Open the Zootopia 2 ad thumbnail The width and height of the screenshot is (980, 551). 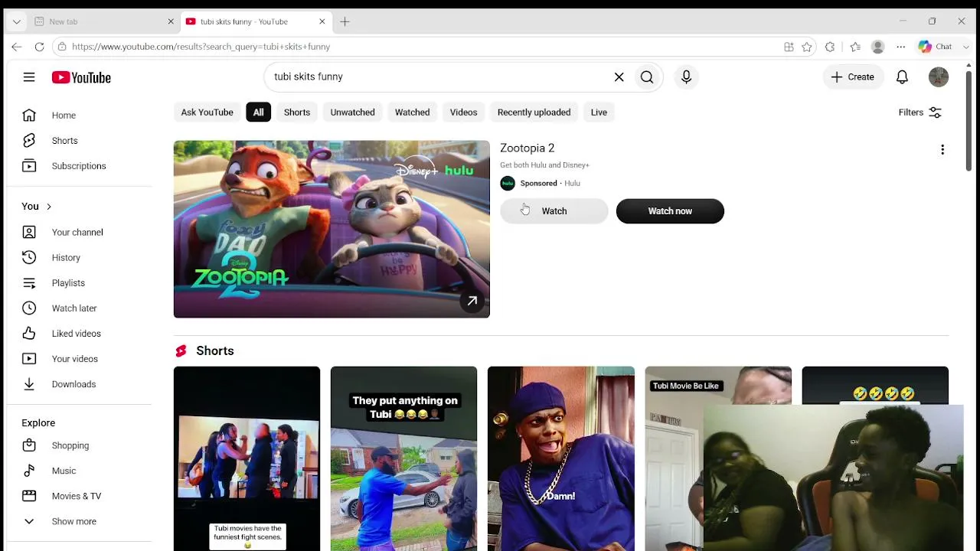tap(332, 229)
